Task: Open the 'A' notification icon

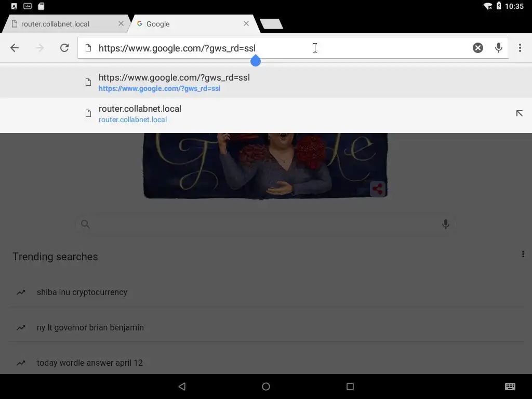Action: point(14,6)
